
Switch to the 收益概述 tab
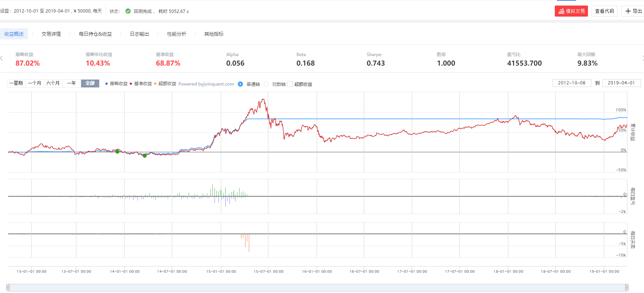[x=14, y=34]
